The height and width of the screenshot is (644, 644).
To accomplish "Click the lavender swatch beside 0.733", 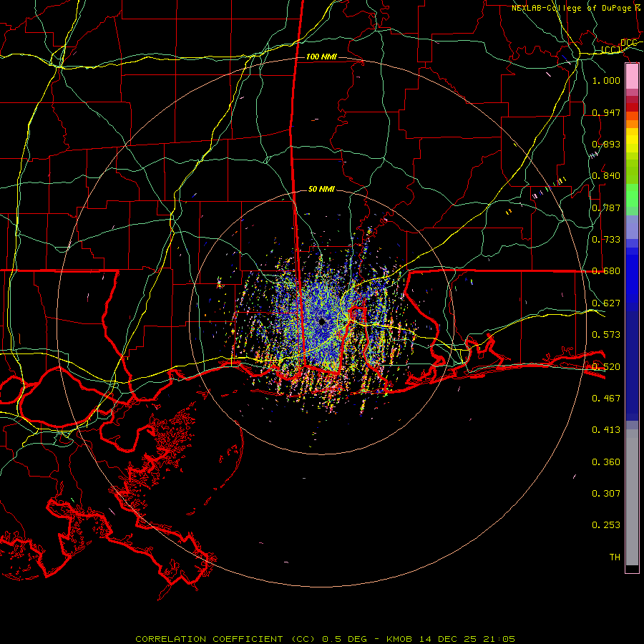I will click(x=632, y=227).
